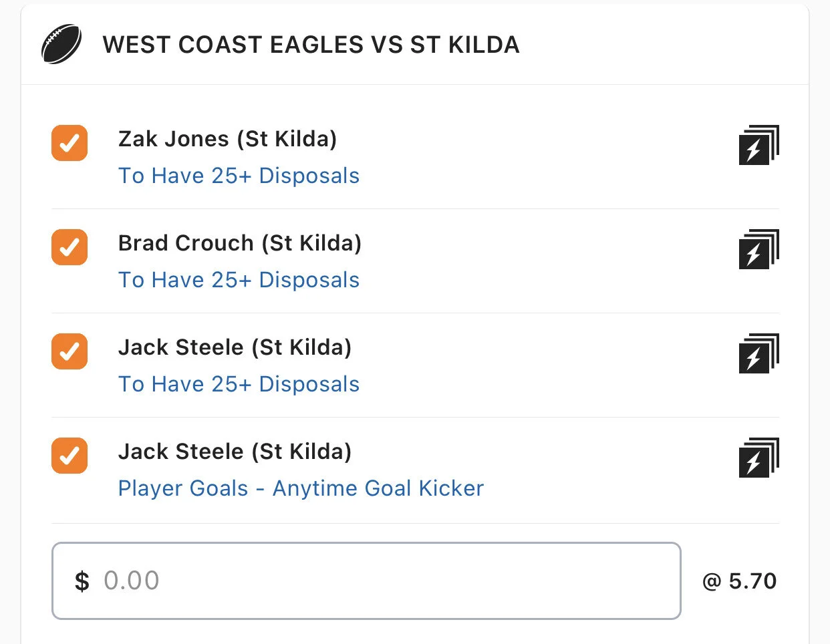Click lightning icon for Anytime Goal Kicker row
The width and height of the screenshot is (830, 644).
click(x=758, y=458)
